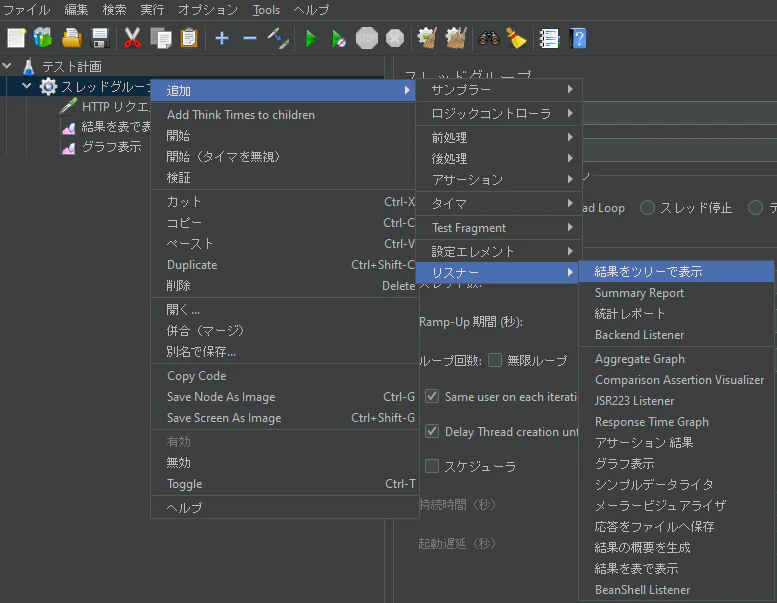
Task: Click the blue plus Expand All icon
Action: (222, 38)
